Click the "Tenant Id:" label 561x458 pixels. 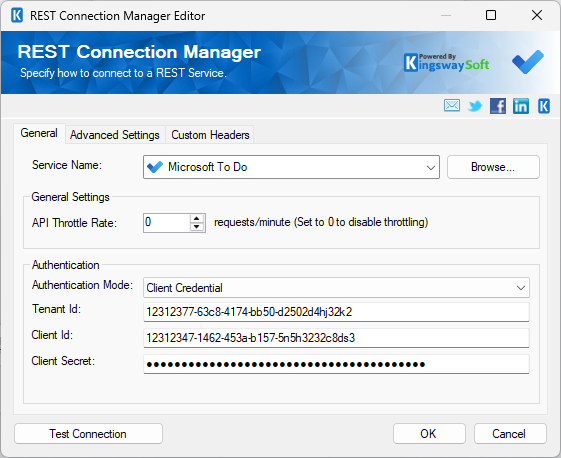coord(57,309)
